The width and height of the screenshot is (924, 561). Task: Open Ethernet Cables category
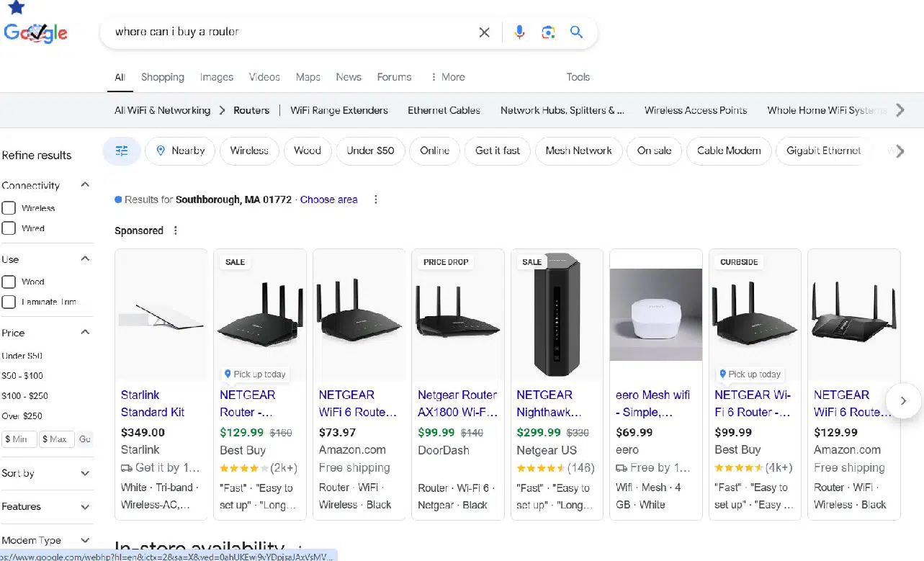click(444, 110)
